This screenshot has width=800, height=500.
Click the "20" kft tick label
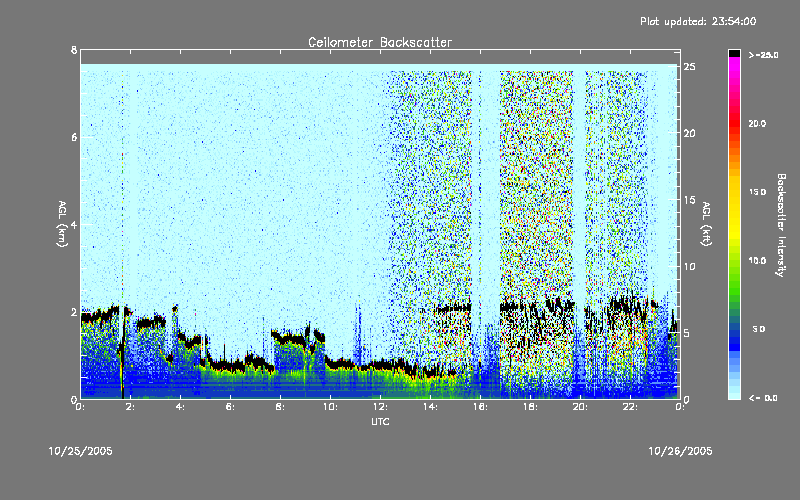(689, 133)
